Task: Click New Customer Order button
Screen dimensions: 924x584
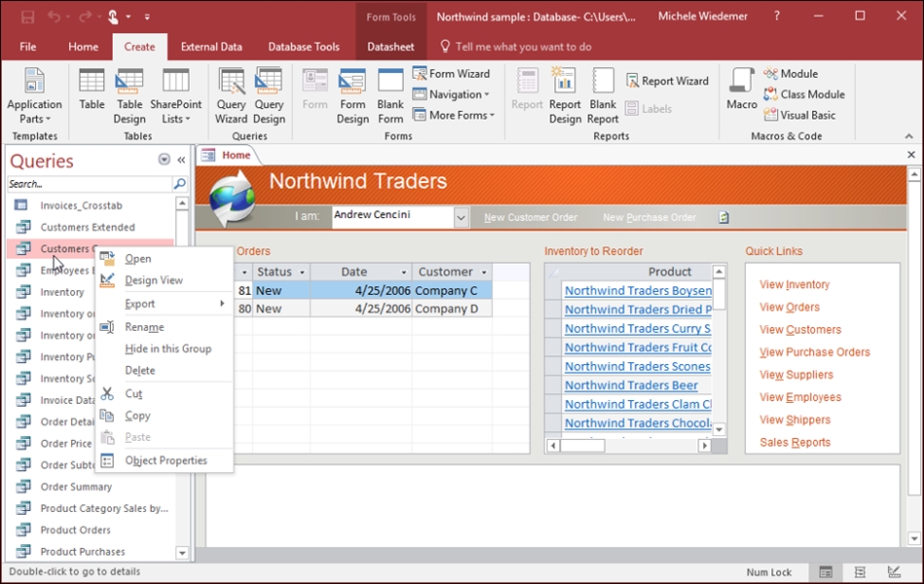Action: coord(530,218)
